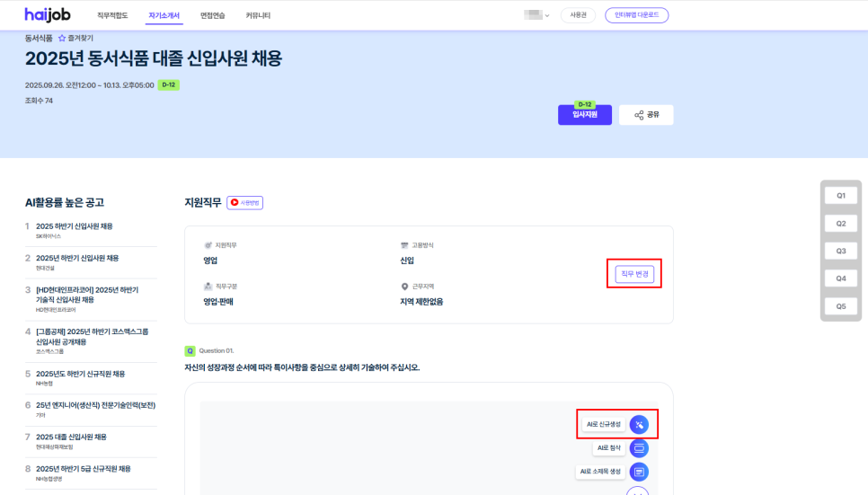Go to the 커뮤니티 menu
The width and height of the screenshot is (868, 495).
click(x=258, y=15)
